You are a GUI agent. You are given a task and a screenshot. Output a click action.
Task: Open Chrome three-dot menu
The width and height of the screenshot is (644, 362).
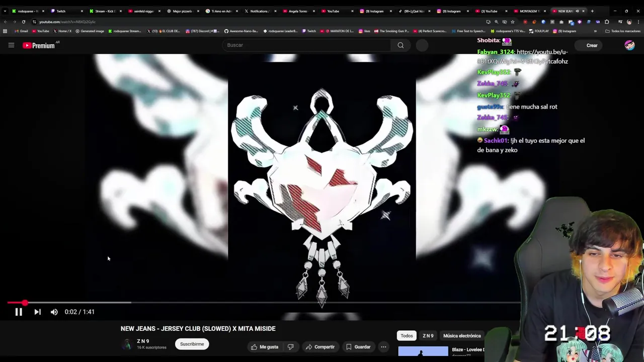(638, 22)
